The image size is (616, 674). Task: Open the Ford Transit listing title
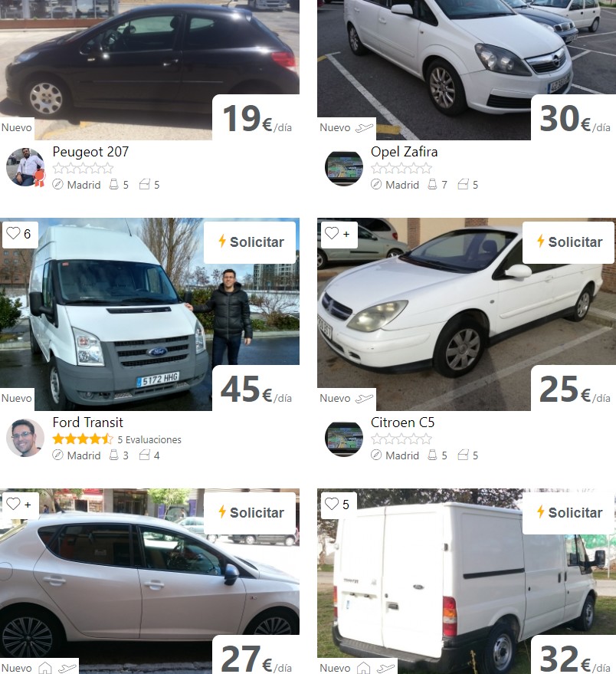pyautogui.click(x=87, y=422)
